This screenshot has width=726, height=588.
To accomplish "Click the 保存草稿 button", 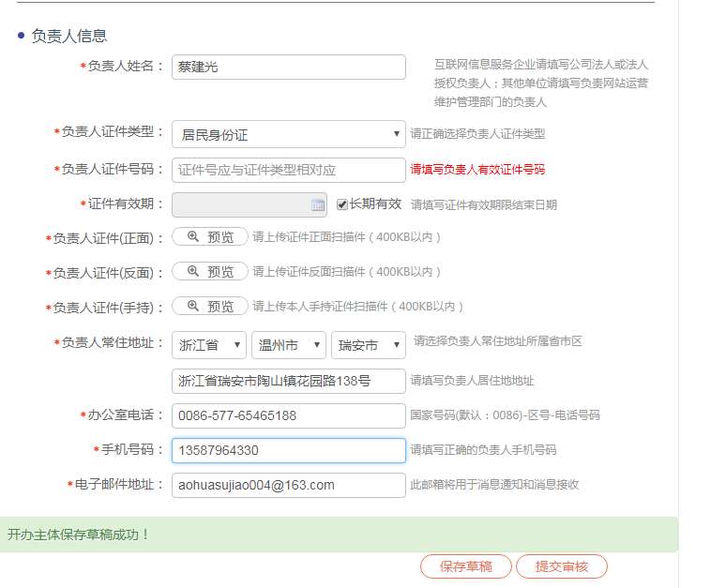I will (466, 566).
